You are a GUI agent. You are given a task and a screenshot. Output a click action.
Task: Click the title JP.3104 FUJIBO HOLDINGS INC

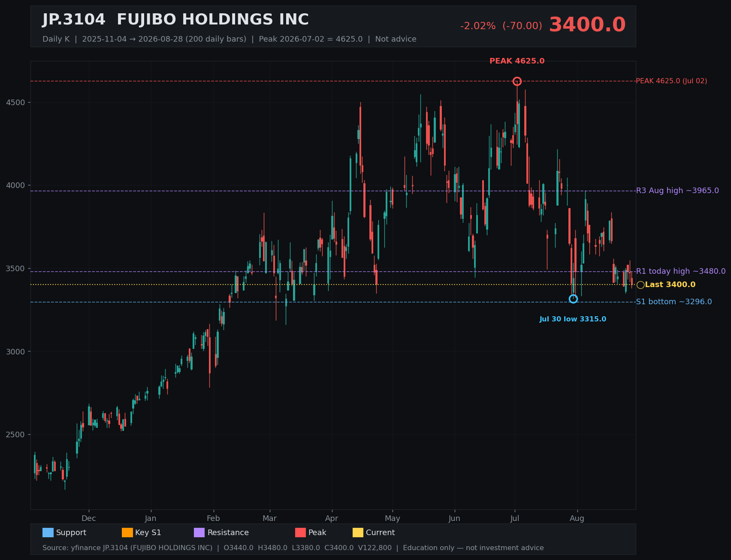tap(175, 20)
